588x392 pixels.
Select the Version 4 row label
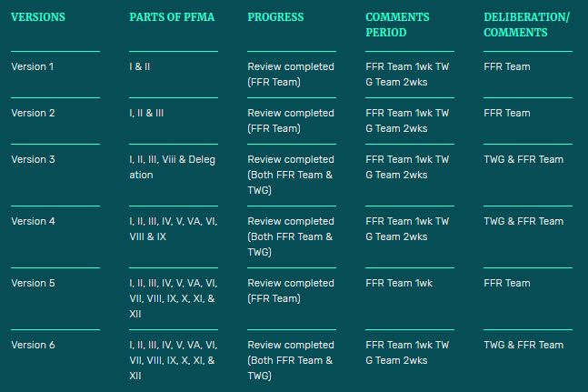(34, 221)
